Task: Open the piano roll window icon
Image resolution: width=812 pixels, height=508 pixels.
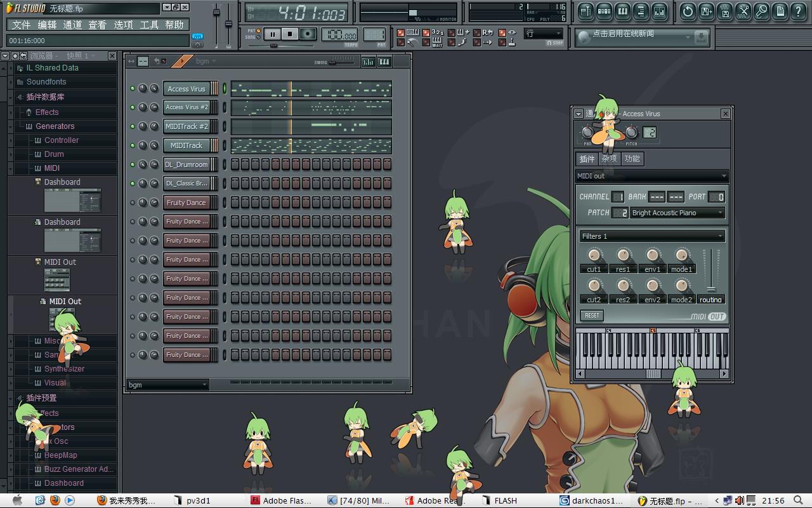Action: [622, 11]
